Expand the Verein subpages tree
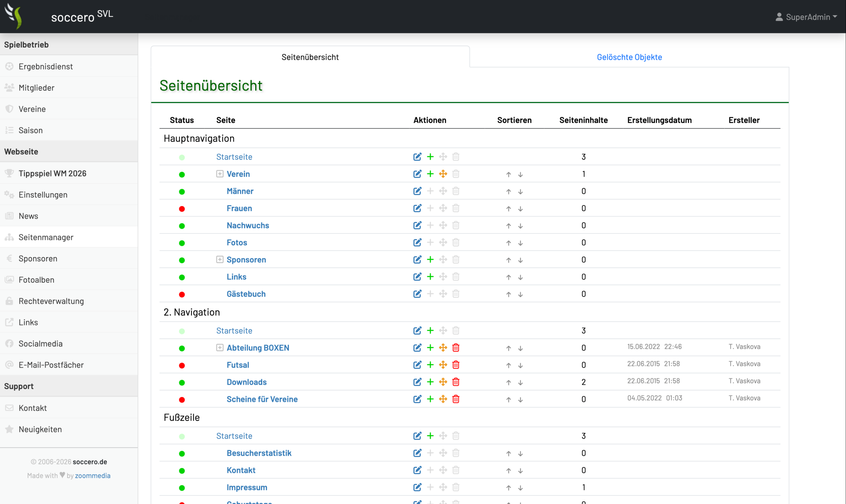 coord(220,174)
